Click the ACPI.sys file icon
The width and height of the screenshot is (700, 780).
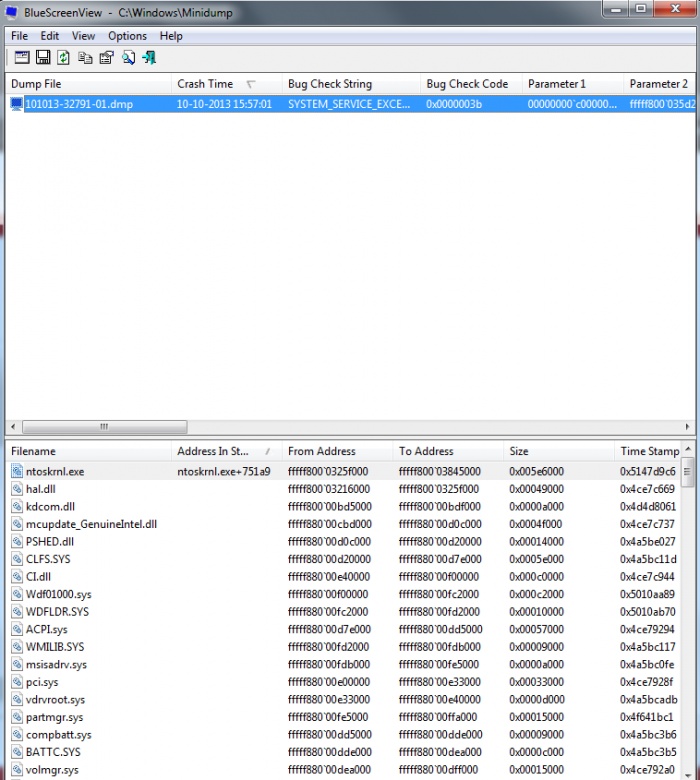pos(17,629)
